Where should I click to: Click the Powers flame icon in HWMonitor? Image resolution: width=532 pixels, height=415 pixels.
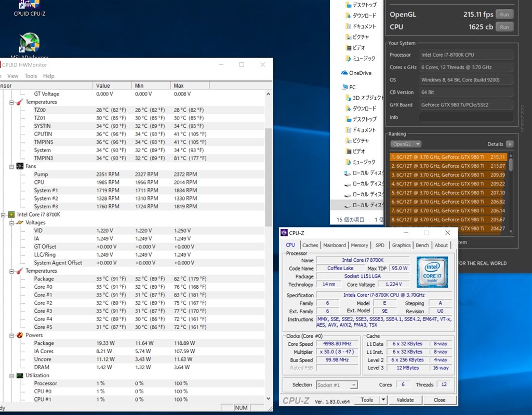[19, 335]
